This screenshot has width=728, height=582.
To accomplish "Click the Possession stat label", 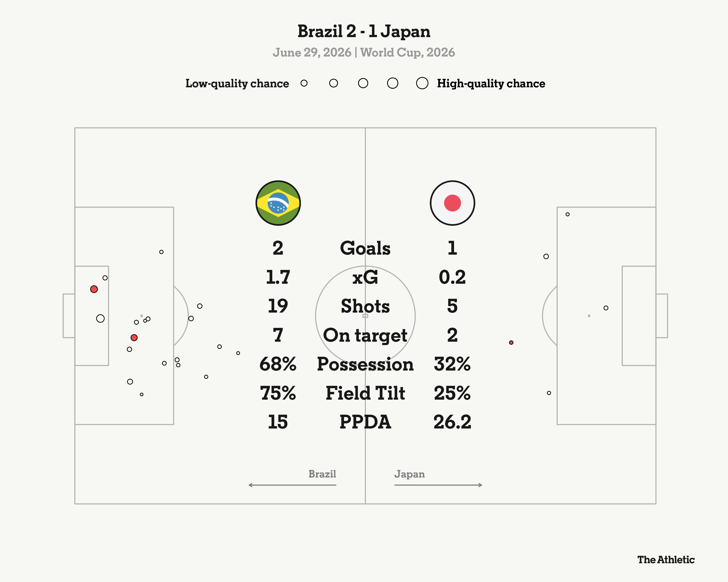I will click(x=365, y=364).
